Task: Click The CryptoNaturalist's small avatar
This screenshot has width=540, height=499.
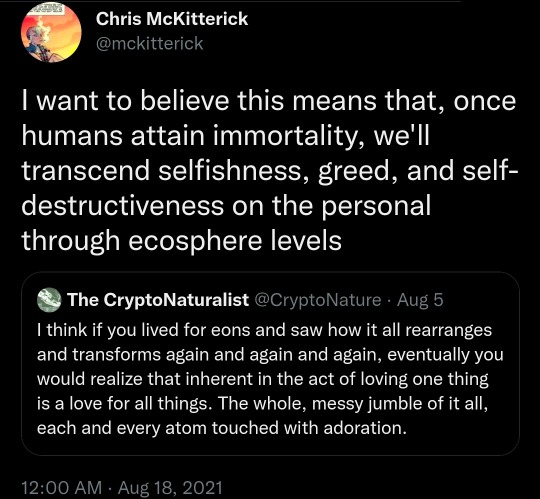Action: (x=49, y=300)
